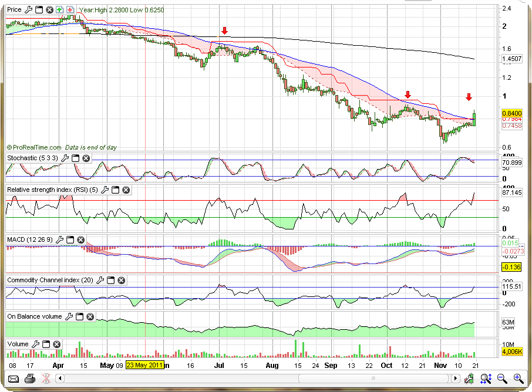Image resolution: width=532 pixels, height=392 pixels.
Task: Open Stochastic indicator wrench settings
Action: [x=65, y=158]
